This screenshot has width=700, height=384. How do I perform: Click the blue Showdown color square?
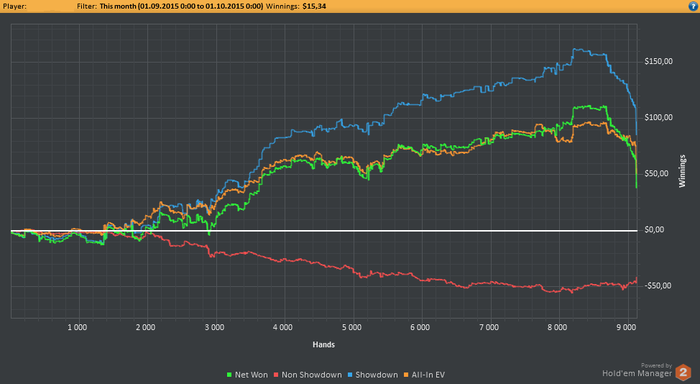pyautogui.click(x=350, y=375)
